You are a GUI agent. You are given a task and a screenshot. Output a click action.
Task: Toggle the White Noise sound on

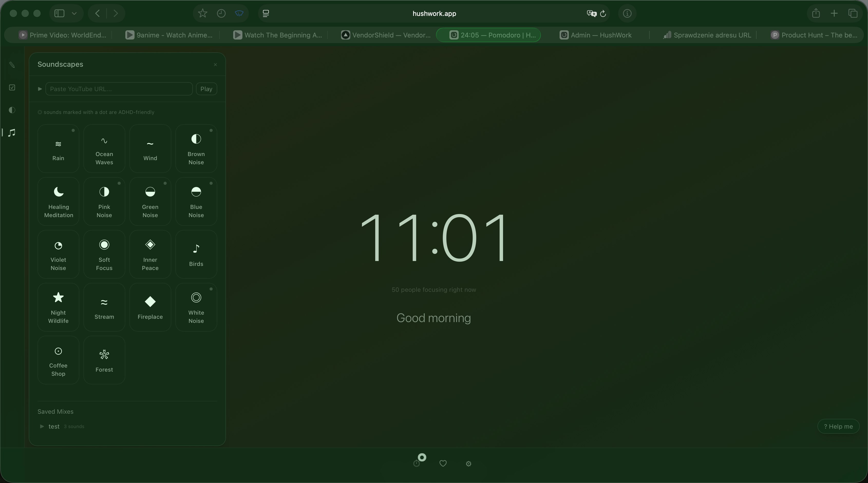[196, 306]
